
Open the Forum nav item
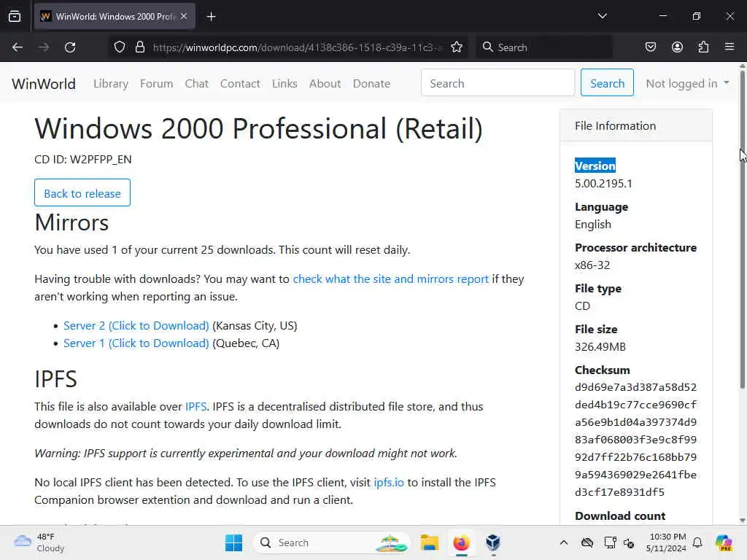coord(156,84)
